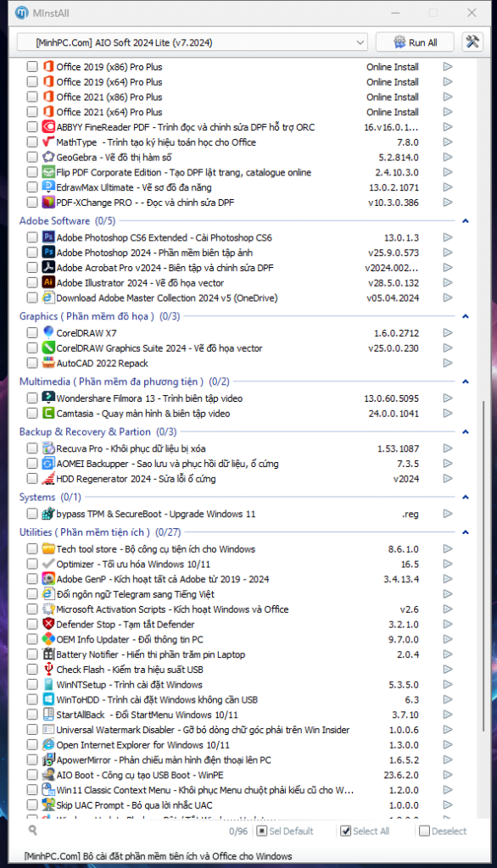
Task: Click the Defender Stop shield icon
Action: pyautogui.click(x=48, y=624)
